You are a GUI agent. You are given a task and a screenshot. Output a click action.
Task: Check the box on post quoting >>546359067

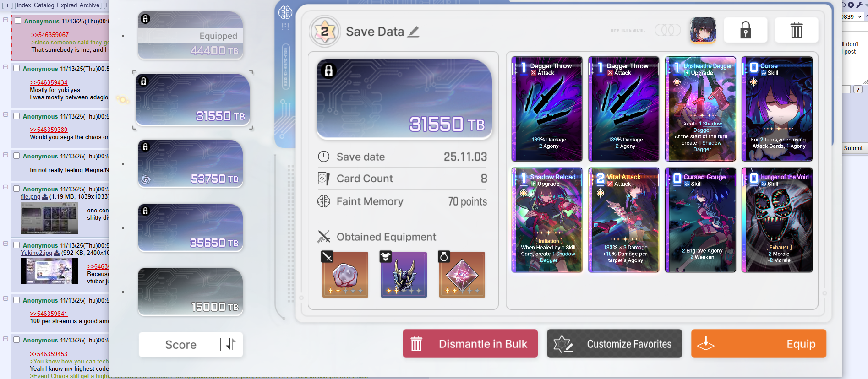click(x=18, y=21)
